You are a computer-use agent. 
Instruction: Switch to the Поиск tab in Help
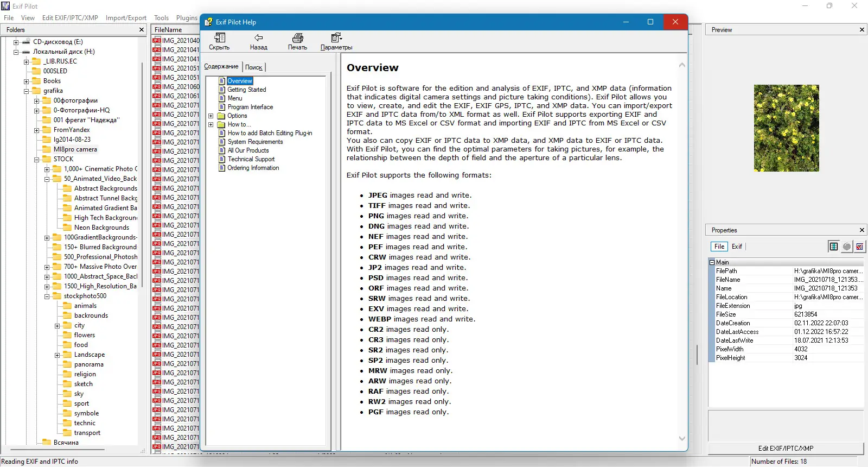253,67
